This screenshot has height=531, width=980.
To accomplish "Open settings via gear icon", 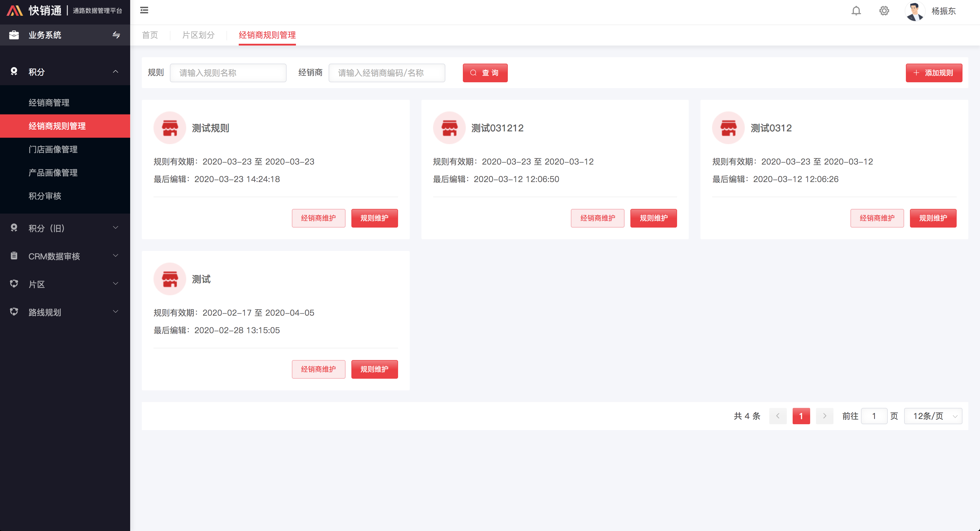I will [x=884, y=11].
